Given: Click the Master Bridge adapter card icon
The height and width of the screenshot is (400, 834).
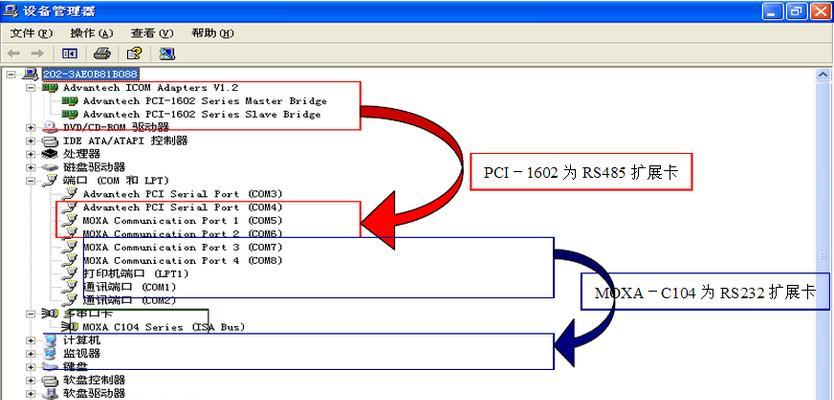Looking at the screenshot, I should pos(70,101).
